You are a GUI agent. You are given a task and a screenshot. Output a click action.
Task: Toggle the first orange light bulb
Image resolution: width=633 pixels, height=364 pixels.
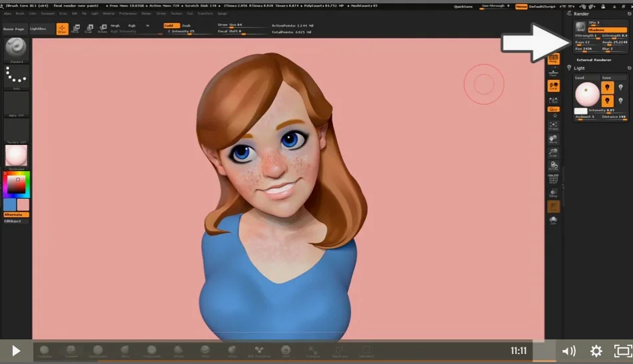607,87
